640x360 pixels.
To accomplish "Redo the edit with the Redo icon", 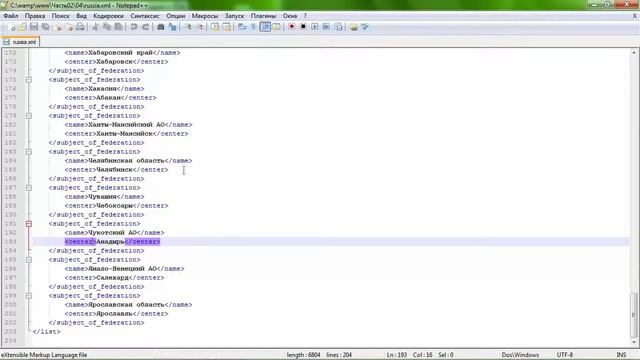I will [x=145, y=27].
